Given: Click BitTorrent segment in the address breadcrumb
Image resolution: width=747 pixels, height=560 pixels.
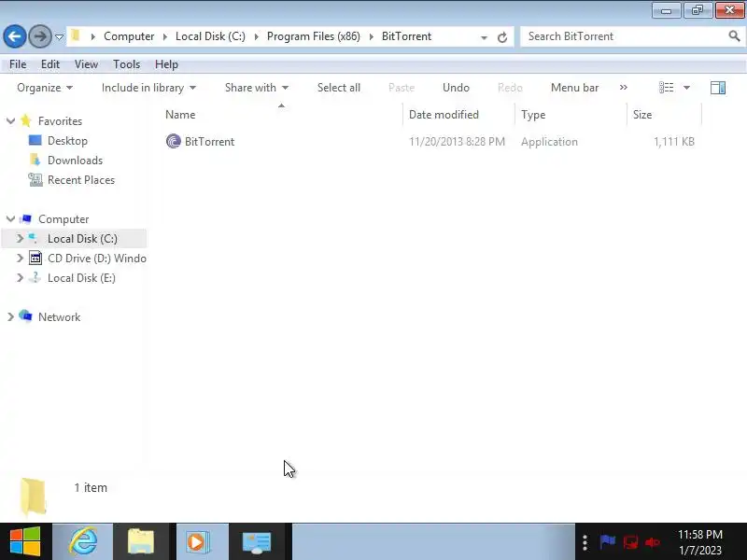Looking at the screenshot, I should pyautogui.click(x=406, y=36).
